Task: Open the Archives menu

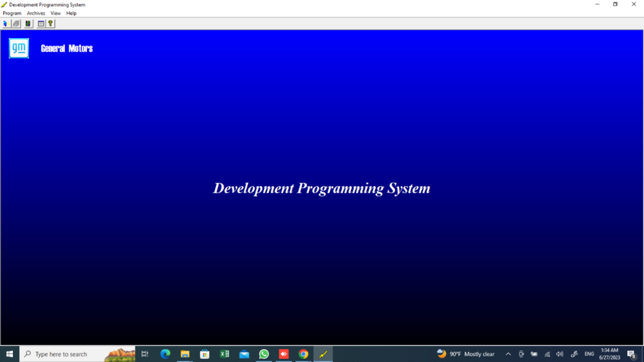Action: pyautogui.click(x=36, y=13)
